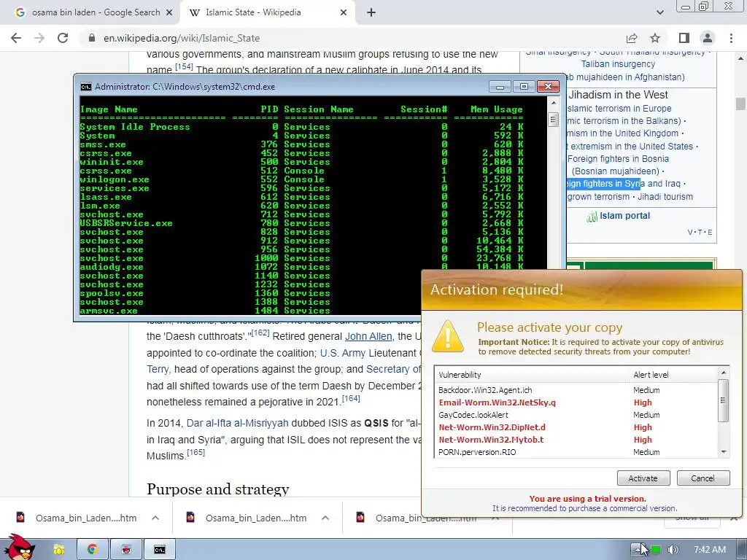
Task: Open the Islam portal link
Action: (x=624, y=216)
